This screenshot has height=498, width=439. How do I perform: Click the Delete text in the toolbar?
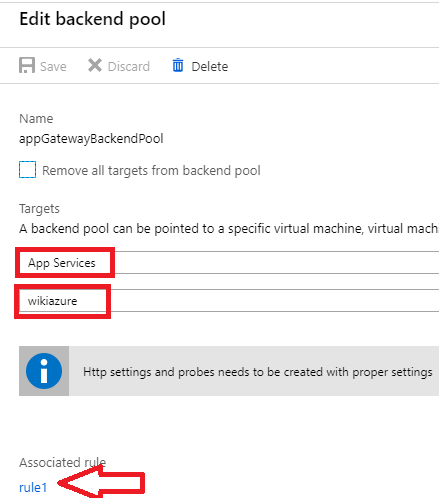pos(210,66)
